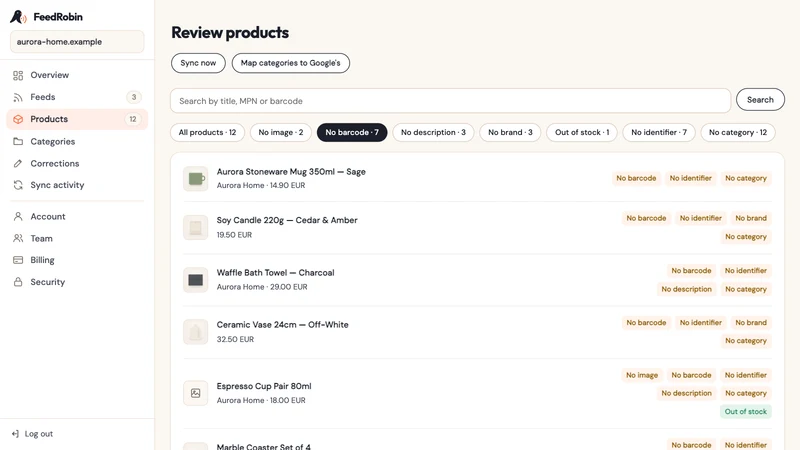Filter by No image · 2
The width and height of the screenshot is (800, 450).
(281, 133)
